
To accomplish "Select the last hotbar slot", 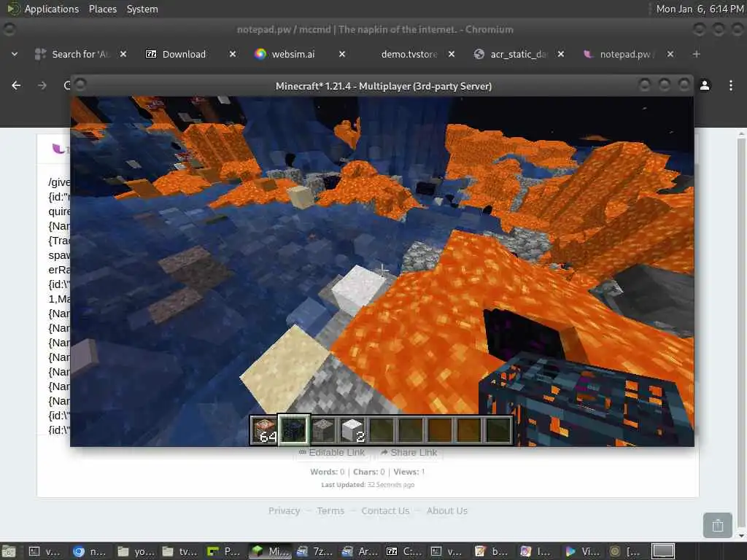I will (498, 429).
